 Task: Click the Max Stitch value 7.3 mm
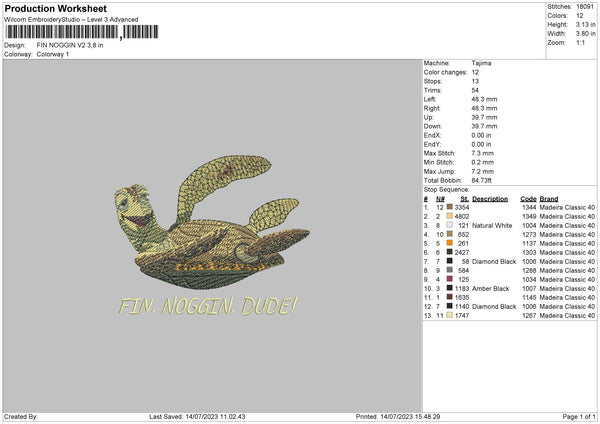(x=483, y=153)
